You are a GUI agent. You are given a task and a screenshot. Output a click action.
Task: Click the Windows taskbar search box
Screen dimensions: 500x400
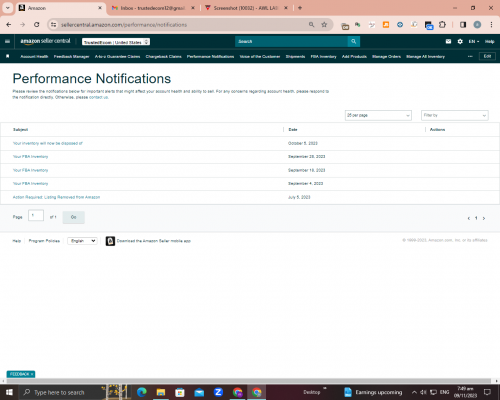coord(63,392)
